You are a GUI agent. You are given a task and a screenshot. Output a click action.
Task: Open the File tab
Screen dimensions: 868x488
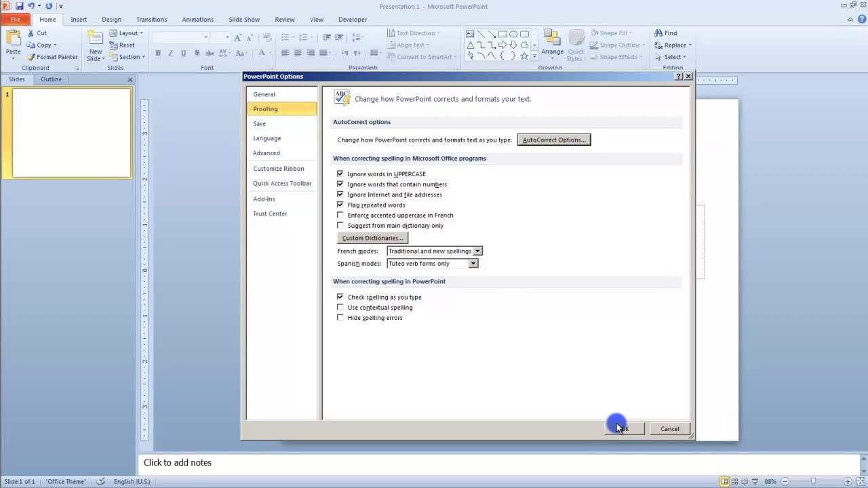[x=15, y=20]
